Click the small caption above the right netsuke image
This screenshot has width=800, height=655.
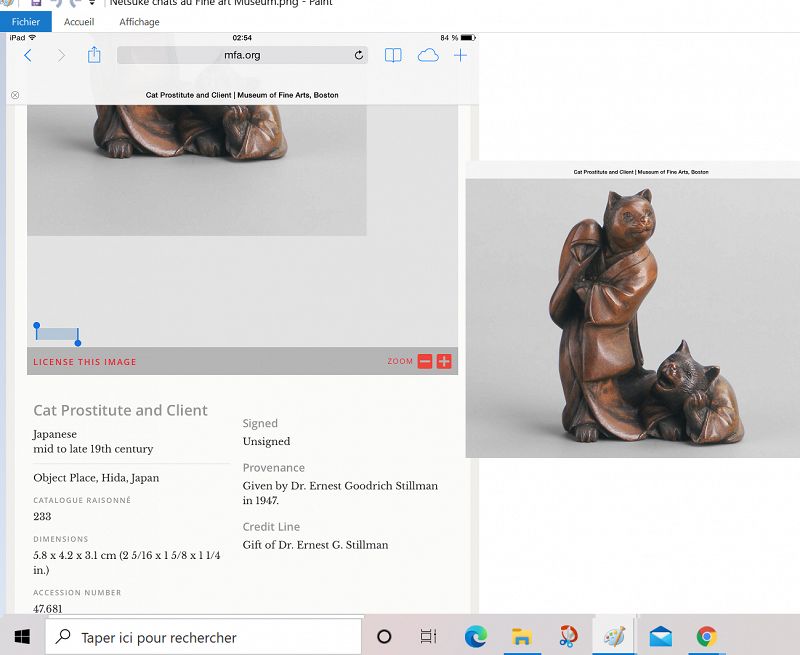coord(641,172)
